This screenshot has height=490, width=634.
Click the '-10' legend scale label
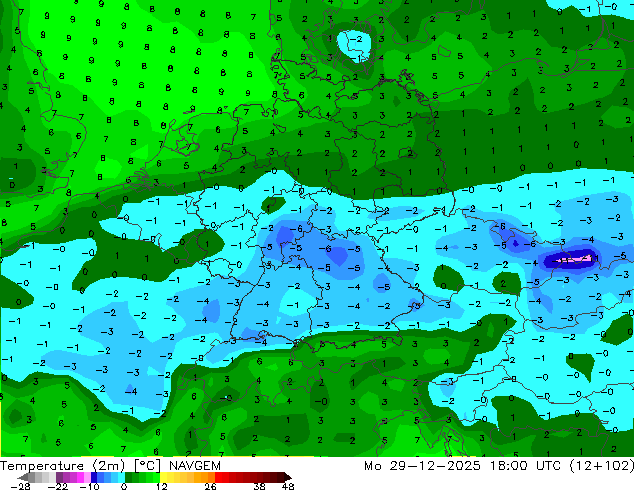coord(89,486)
